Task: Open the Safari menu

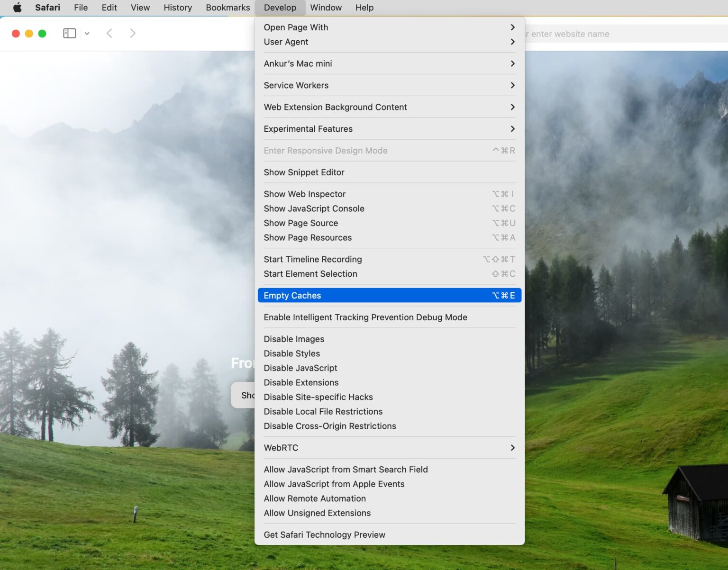Action: pyautogui.click(x=47, y=8)
